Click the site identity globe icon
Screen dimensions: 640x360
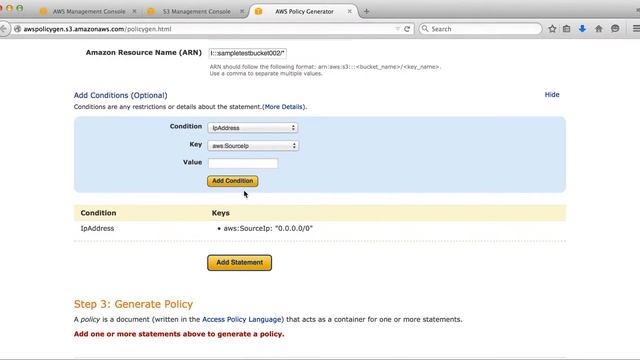click(x=18, y=29)
